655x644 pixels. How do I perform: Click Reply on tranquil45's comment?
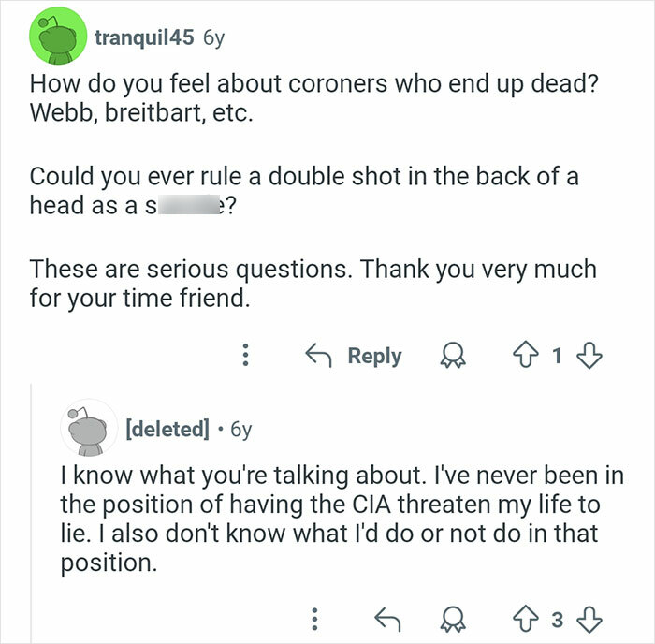pyautogui.click(x=354, y=356)
